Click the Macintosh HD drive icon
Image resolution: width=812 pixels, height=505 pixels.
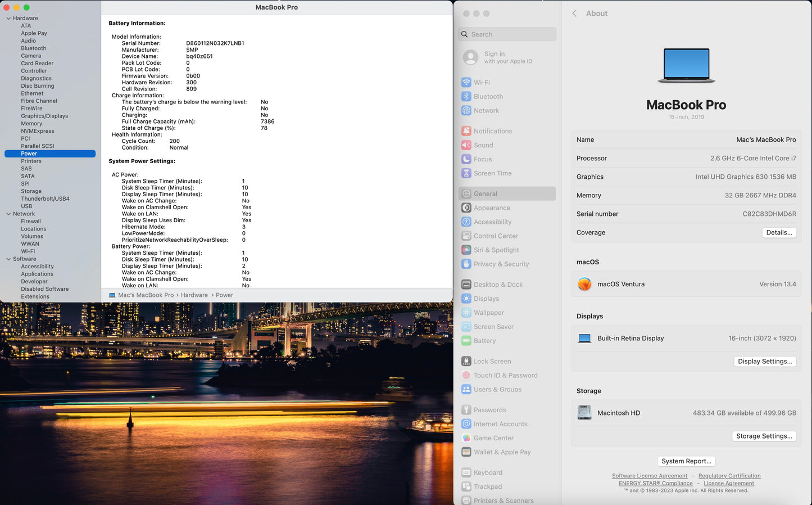click(x=584, y=413)
